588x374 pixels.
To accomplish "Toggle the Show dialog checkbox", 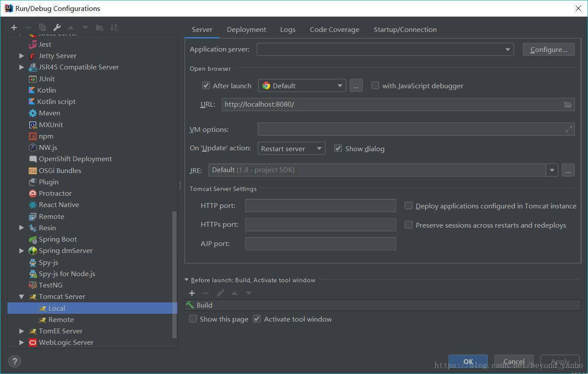I will (x=338, y=149).
